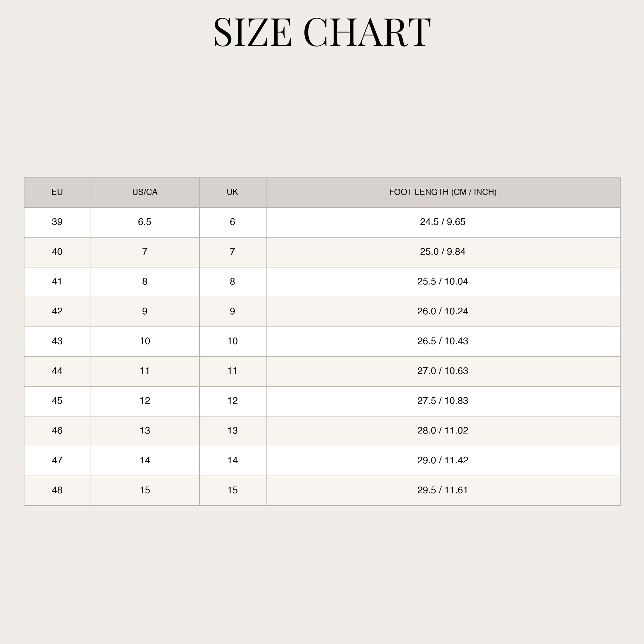Select the UK column header
Viewport: 644px width, 644px height.
click(x=232, y=192)
